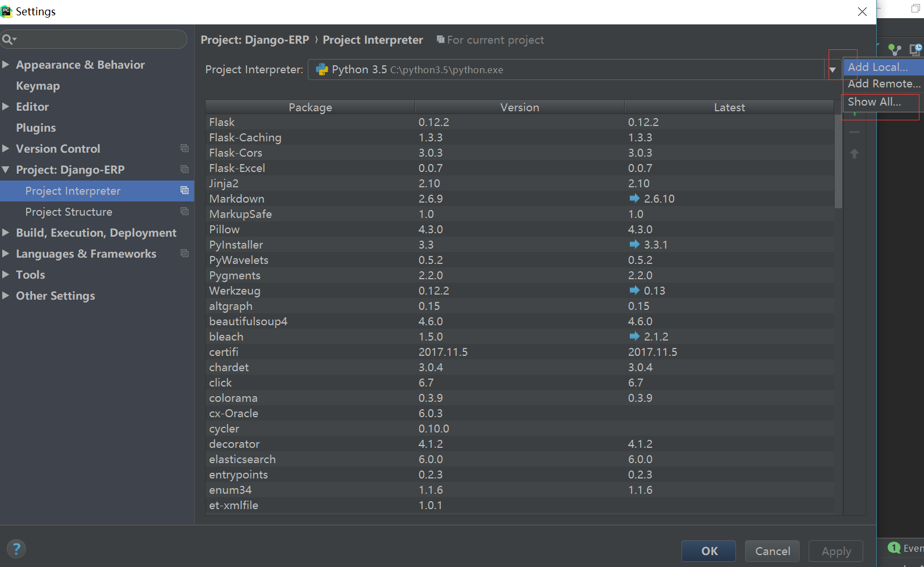Click the upgrade package up-arrow icon
The width and height of the screenshot is (924, 567).
click(854, 154)
